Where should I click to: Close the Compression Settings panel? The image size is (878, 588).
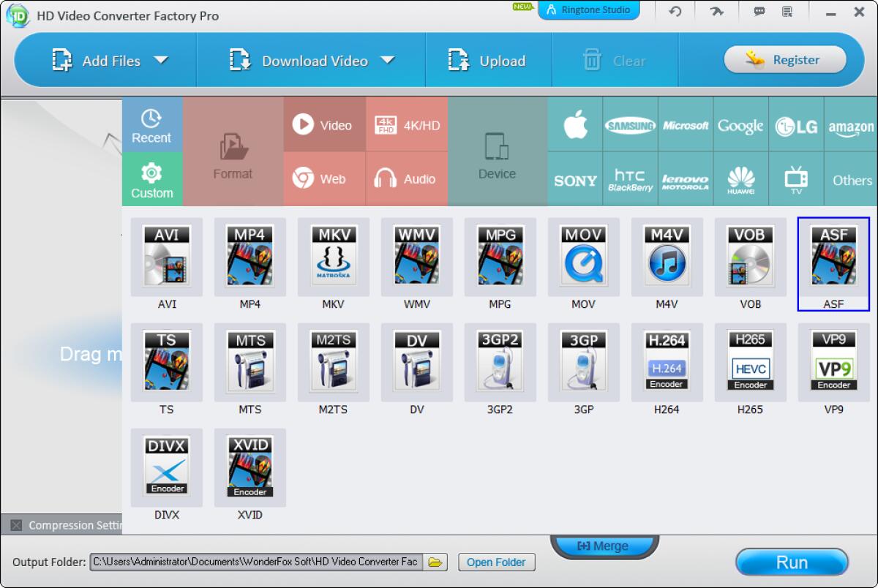[x=16, y=525]
